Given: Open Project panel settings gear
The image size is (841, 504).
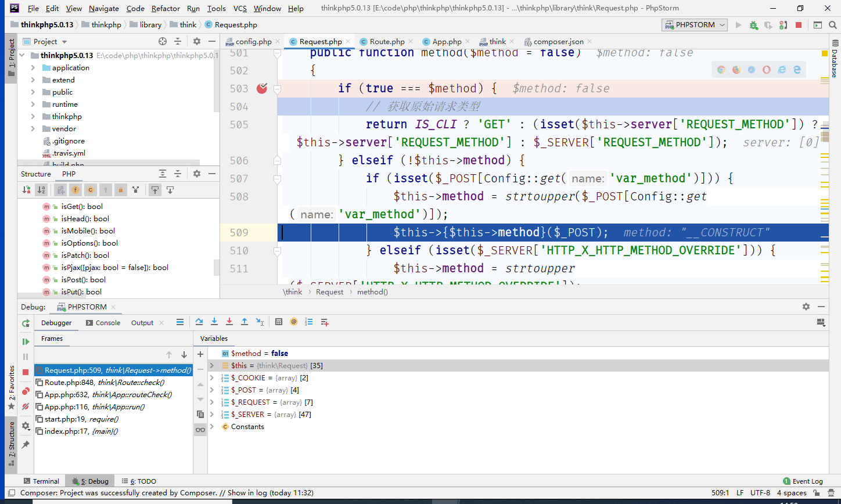Looking at the screenshot, I should point(197,41).
